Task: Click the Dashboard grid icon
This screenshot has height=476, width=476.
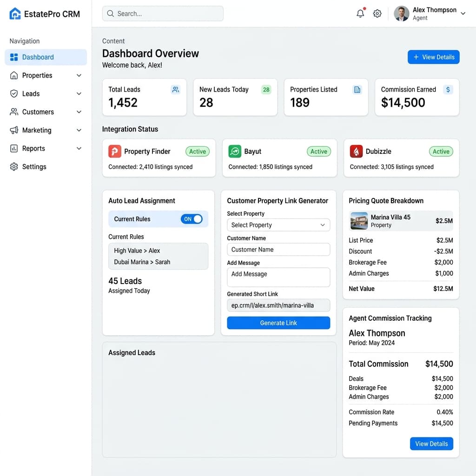Action: 14,57
